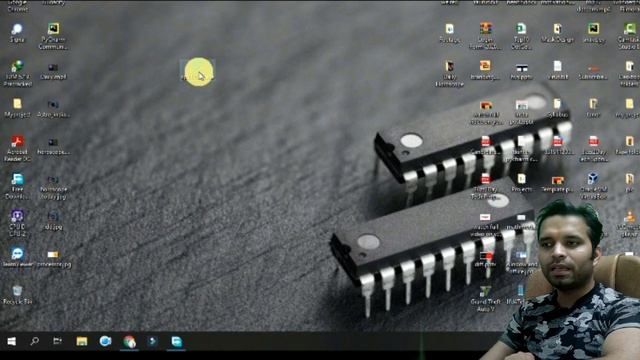Open Task View on taskbar
640x360 pixels.
tap(58, 341)
